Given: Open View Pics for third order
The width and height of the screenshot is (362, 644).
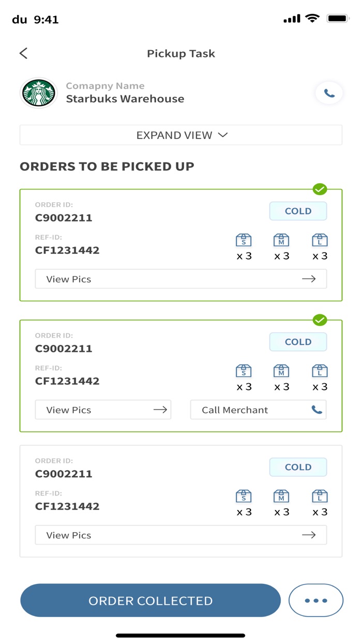Looking at the screenshot, I should 181,535.
